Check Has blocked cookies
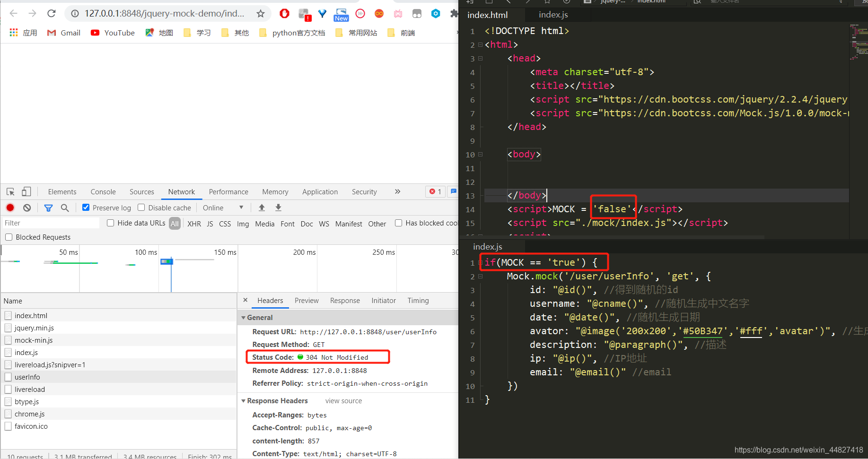The width and height of the screenshot is (868, 459). click(399, 223)
